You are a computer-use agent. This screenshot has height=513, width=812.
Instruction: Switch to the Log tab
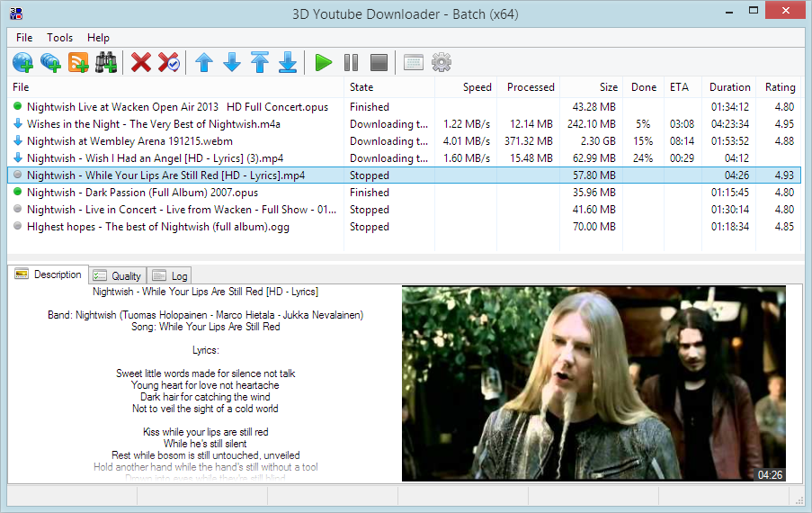click(x=171, y=275)
